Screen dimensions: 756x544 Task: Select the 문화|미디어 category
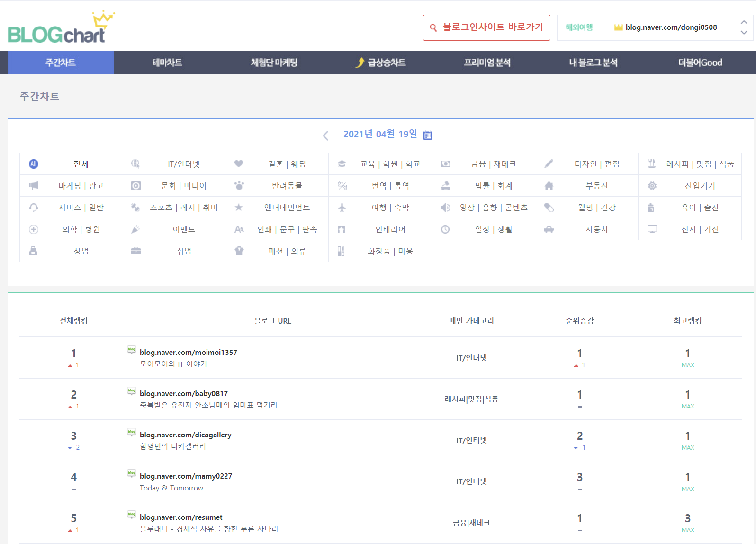(184, 186)
